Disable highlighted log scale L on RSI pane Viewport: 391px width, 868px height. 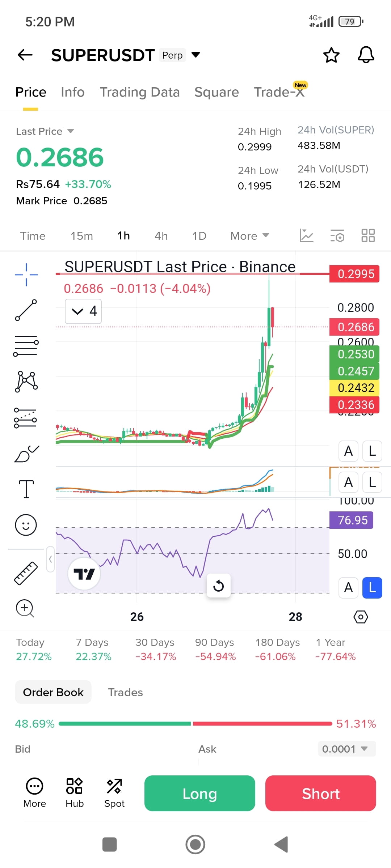click(372, 587)
